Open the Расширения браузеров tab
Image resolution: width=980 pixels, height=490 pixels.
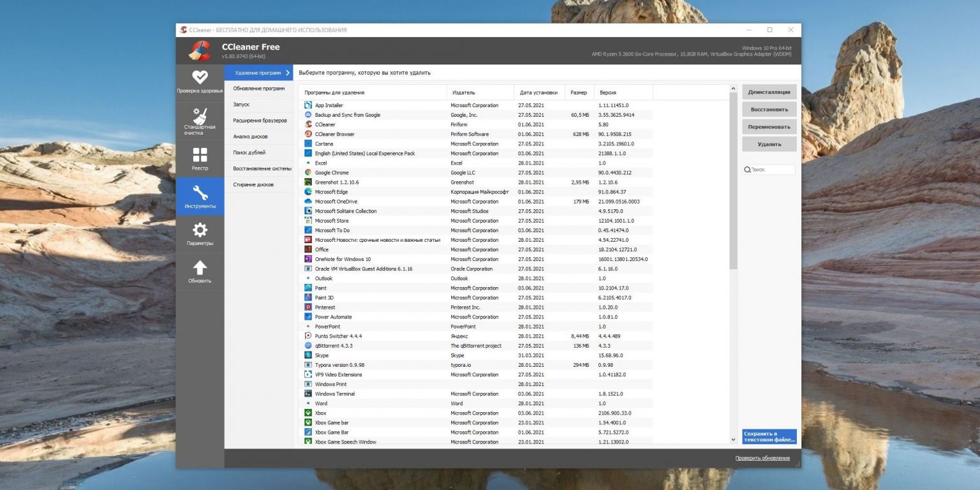258,120
